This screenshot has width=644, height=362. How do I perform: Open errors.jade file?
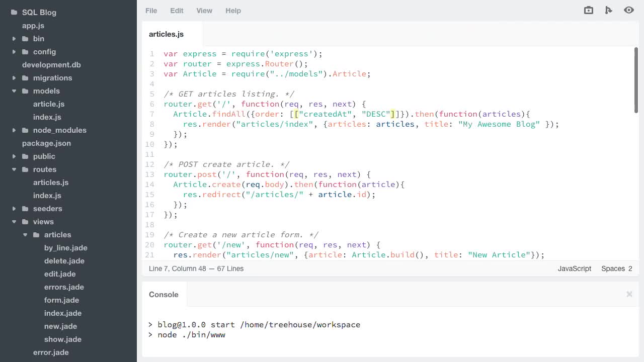64,287
